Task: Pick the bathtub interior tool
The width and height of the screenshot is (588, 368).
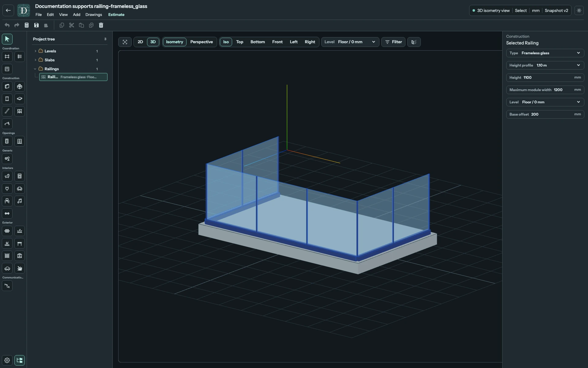Action: 7,176
